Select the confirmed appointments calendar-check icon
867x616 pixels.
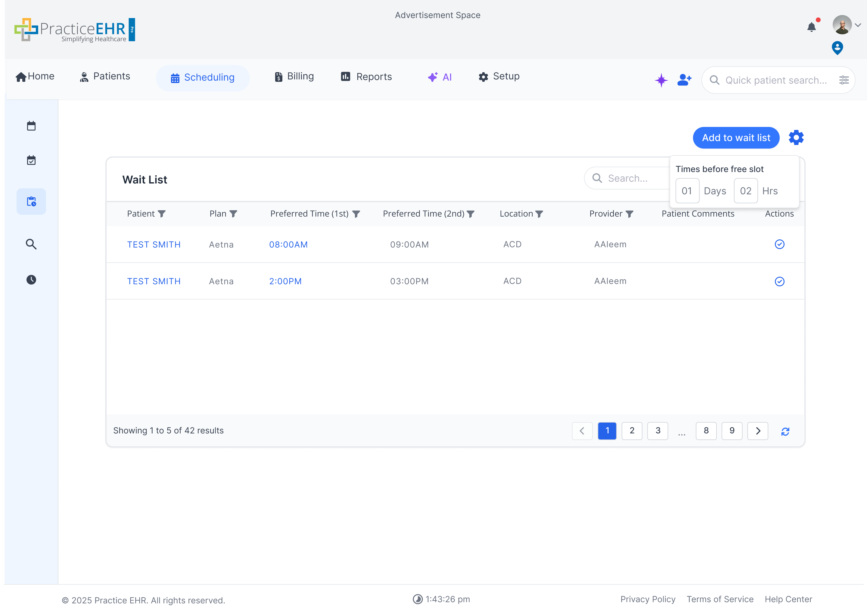tap(31, 160)
